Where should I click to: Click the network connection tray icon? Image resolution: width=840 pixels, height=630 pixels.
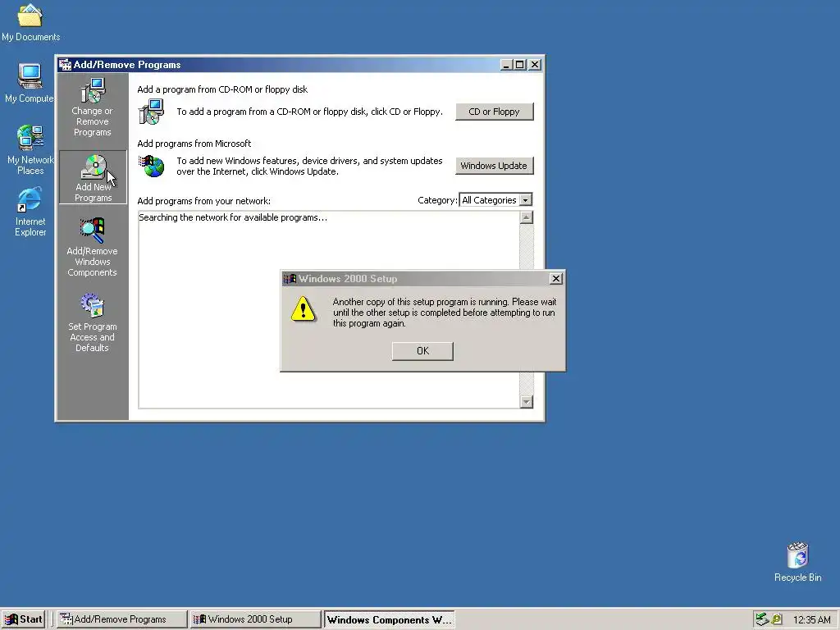coord(761,619)
